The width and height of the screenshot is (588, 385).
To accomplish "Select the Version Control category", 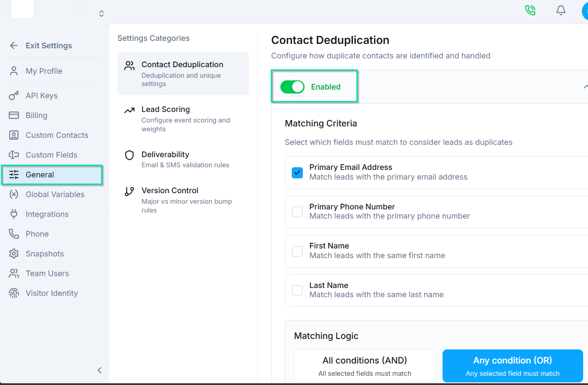I will pos(183,200).
